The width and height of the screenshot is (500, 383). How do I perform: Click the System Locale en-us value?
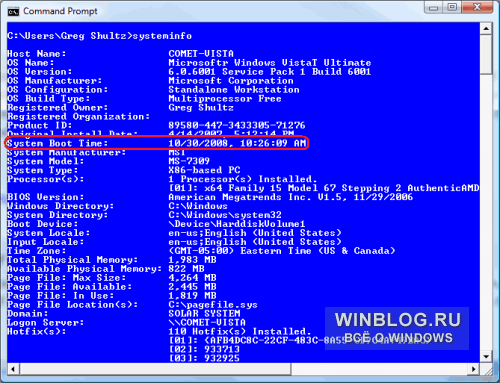255,233
